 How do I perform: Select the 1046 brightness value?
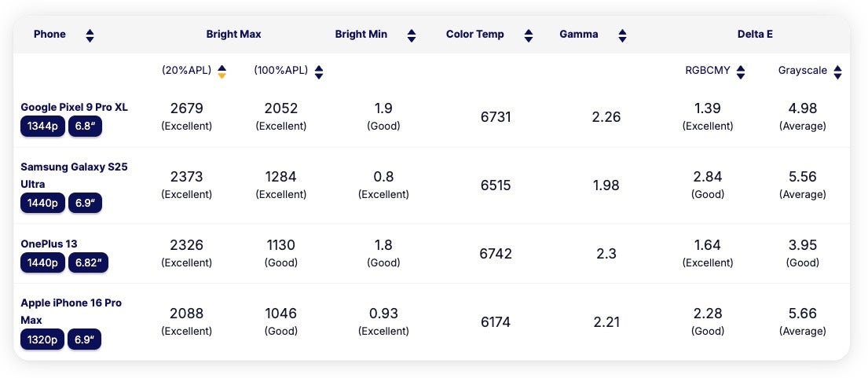[x=280, y=314]
